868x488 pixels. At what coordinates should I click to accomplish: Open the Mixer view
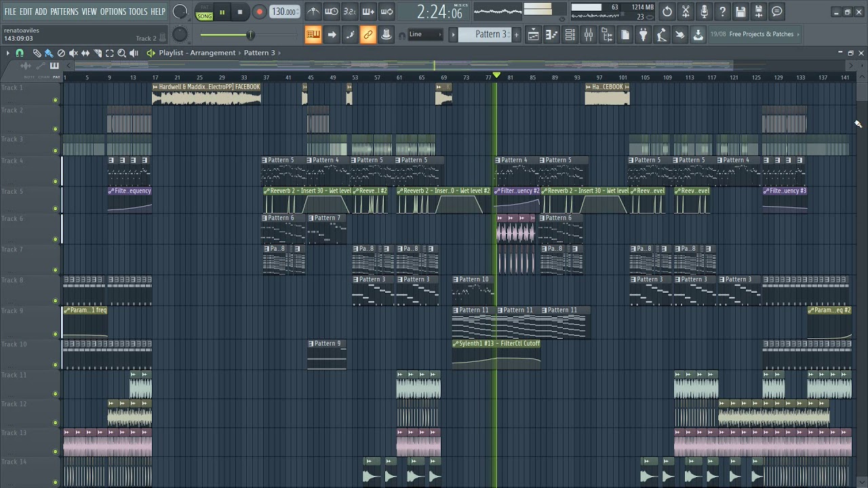click(589, 35)
